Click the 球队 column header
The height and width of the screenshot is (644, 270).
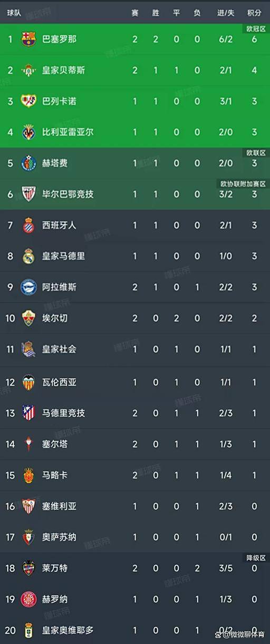tap(14, 13)
